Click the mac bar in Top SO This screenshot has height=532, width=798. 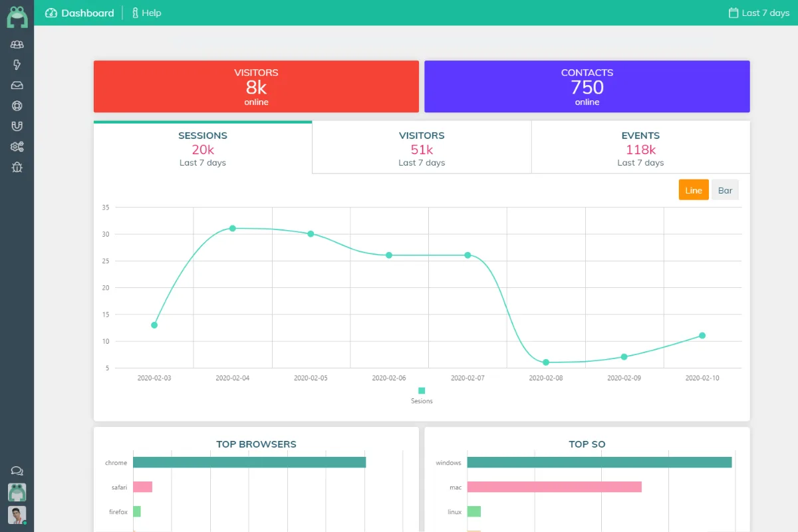coord(554,487)
